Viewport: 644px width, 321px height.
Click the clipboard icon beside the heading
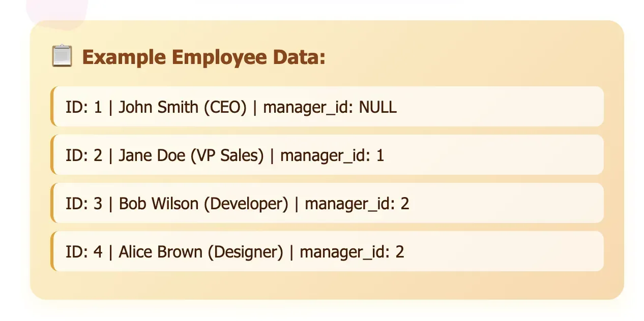point(62,56)
